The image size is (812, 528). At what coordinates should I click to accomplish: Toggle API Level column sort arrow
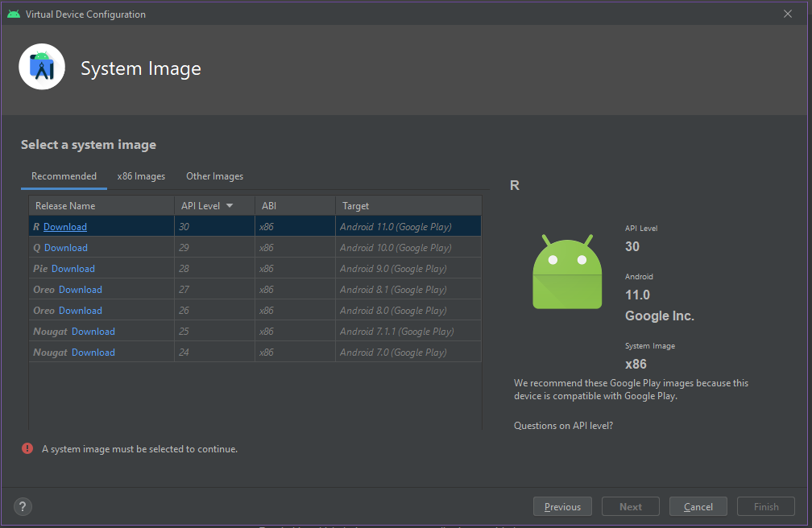(230, 206)
